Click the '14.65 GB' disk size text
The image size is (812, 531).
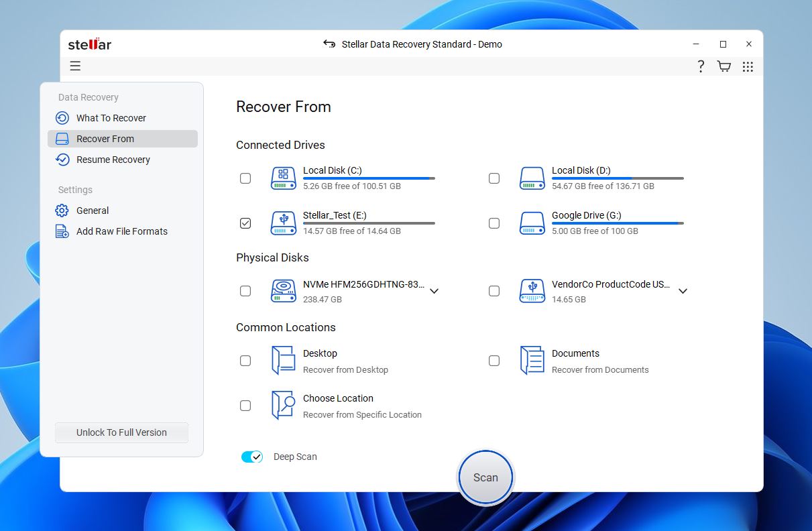569,300
